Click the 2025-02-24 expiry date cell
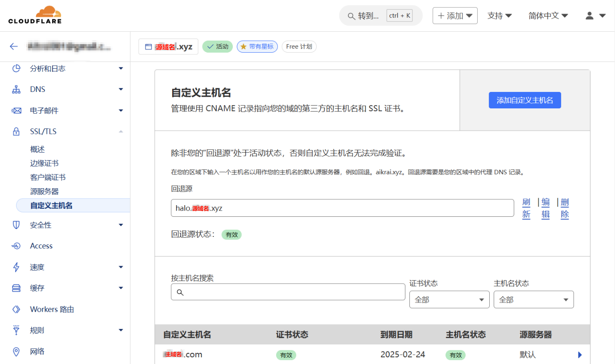The height and width of the screenshot is (364, 615). pos(403,355)
